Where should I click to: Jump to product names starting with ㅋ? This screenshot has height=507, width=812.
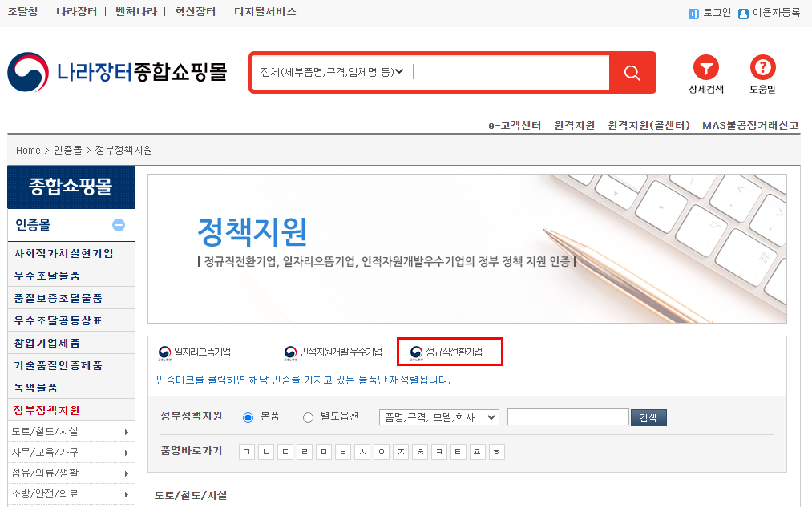[x=439, y=452]
